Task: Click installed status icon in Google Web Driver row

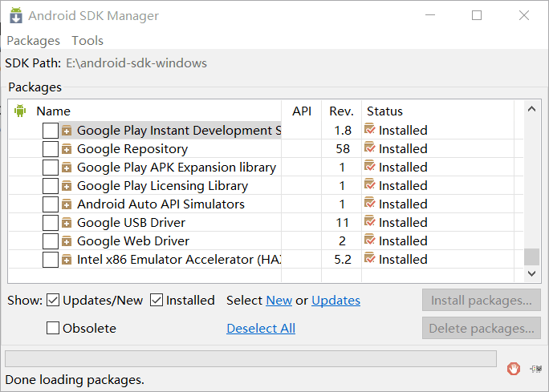Action: pos(370,240)
